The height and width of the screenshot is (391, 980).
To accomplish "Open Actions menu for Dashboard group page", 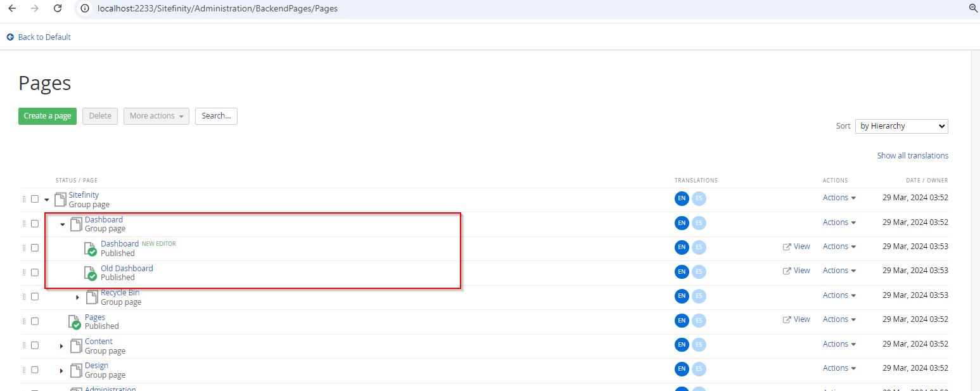I will tap(839, 222).
